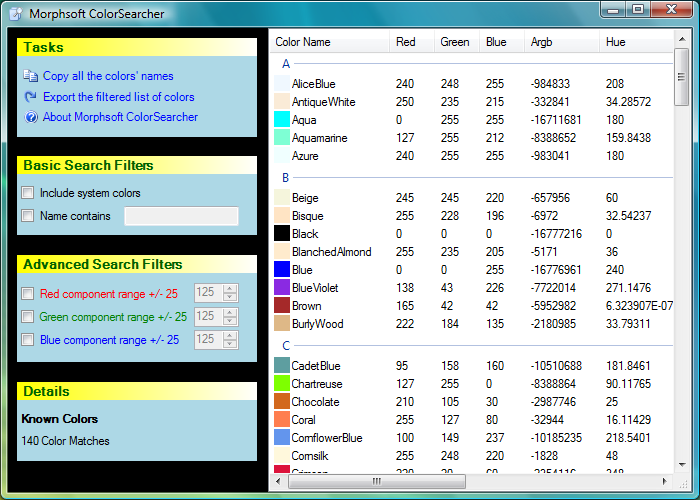
Task: Select the BurlyWood color swatch
Action: [282, 323]
